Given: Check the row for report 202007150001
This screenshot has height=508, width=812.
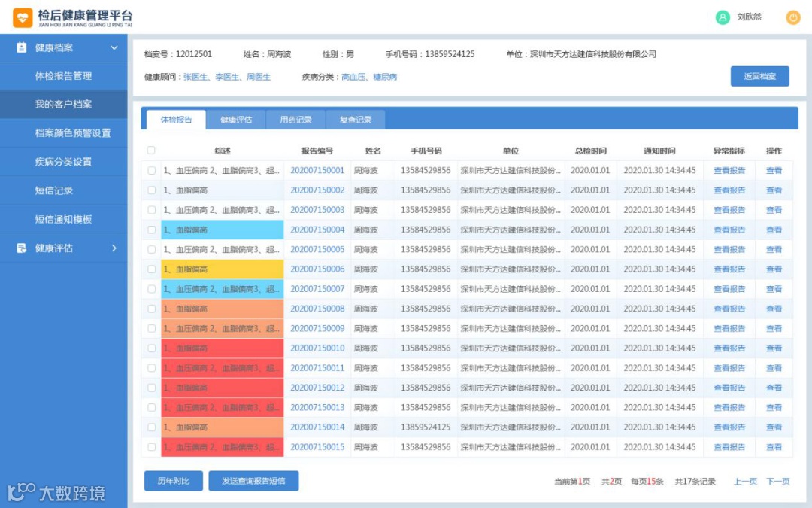Looking at the screenshot, I should click(151, 171).
